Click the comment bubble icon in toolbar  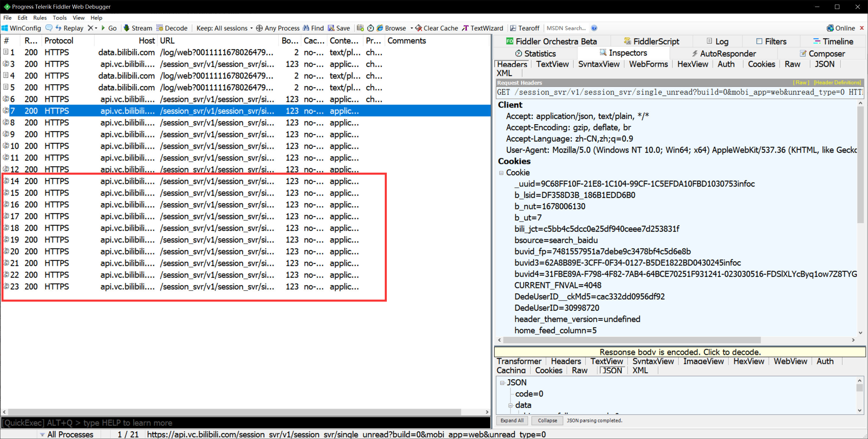click(x=49, y=28)
